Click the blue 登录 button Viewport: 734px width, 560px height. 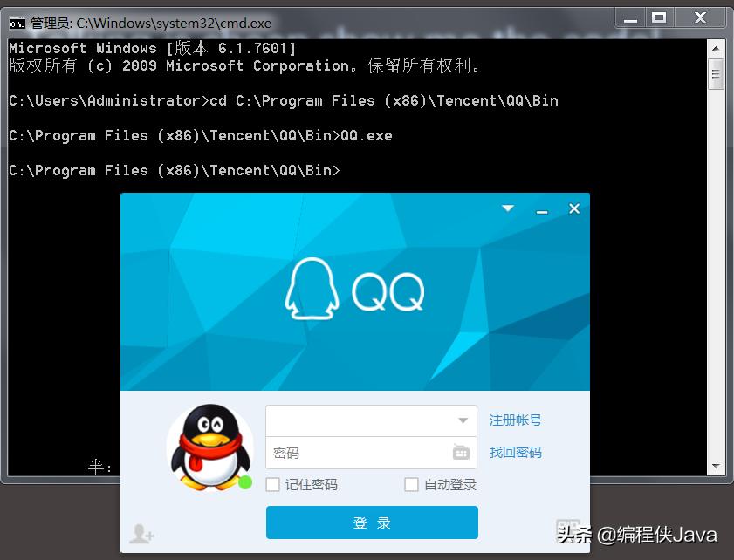point(372,522)
